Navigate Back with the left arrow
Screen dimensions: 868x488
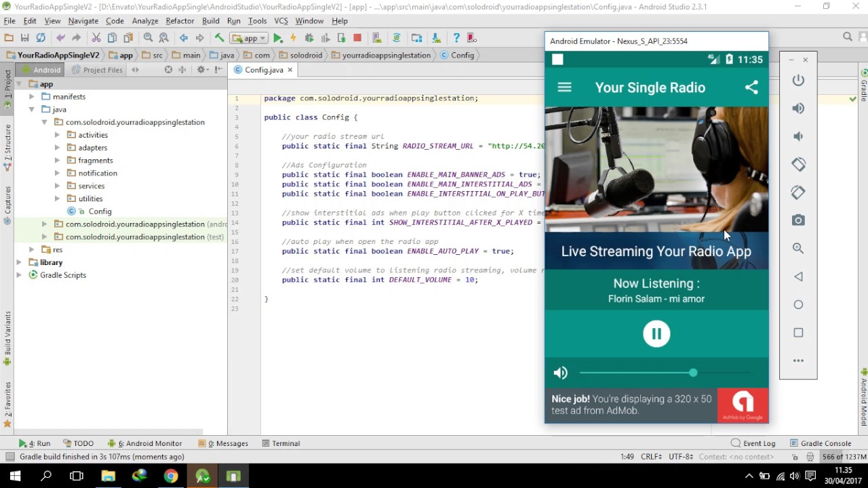[184, 38]
